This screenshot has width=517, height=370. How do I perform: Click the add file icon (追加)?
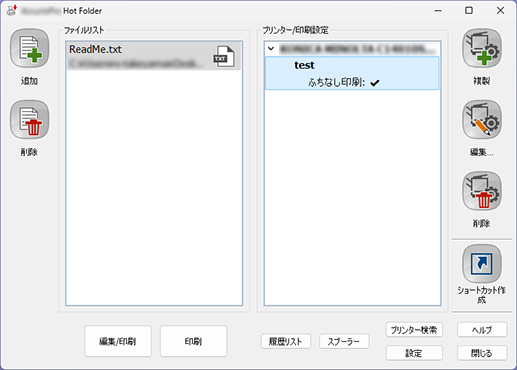pyautogui.click(x=29, y=48)
